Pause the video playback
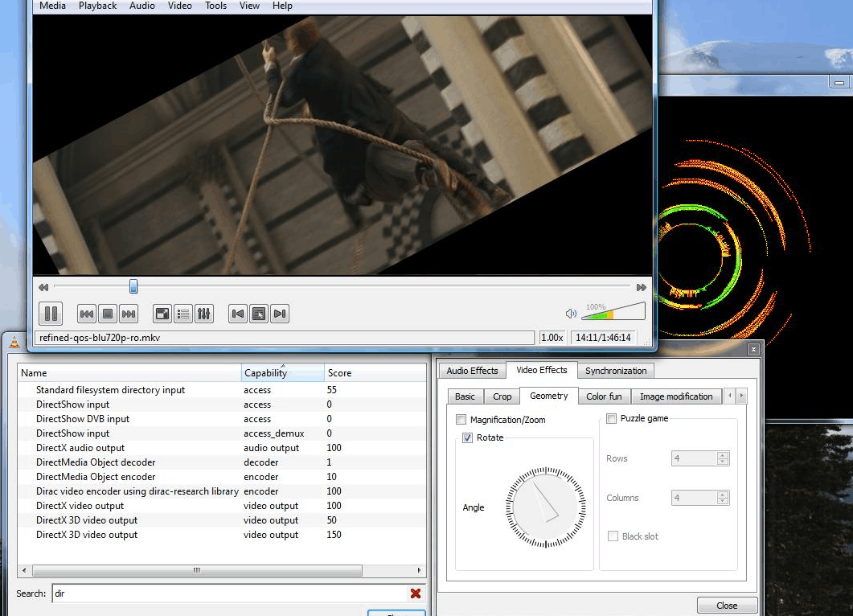 50,314
